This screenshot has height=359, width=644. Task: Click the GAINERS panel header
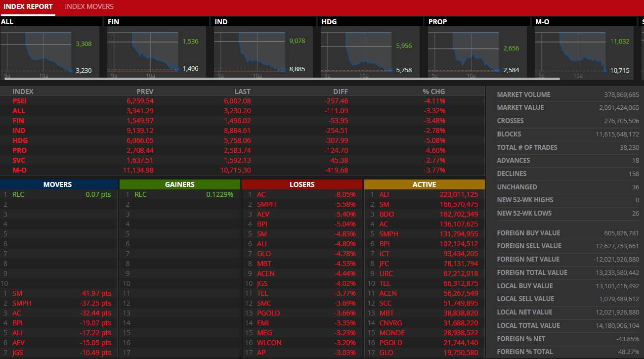179,184
